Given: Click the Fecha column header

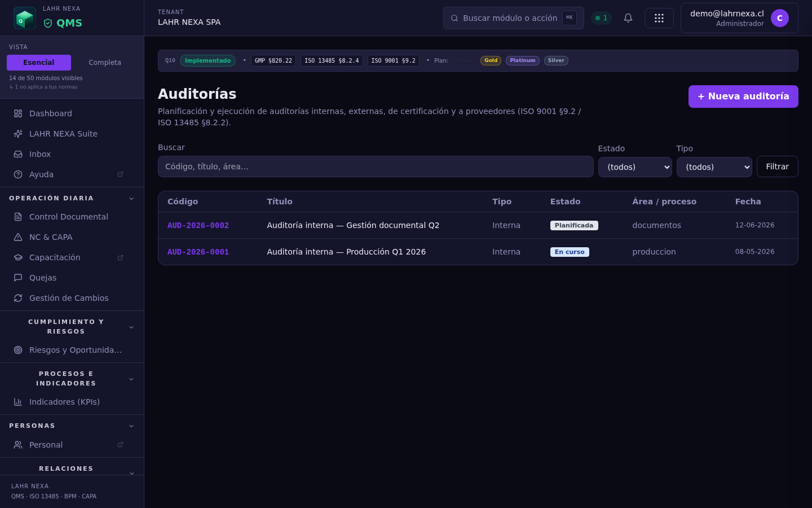Looking at the screenshot, I should click(x=748, y=202).
